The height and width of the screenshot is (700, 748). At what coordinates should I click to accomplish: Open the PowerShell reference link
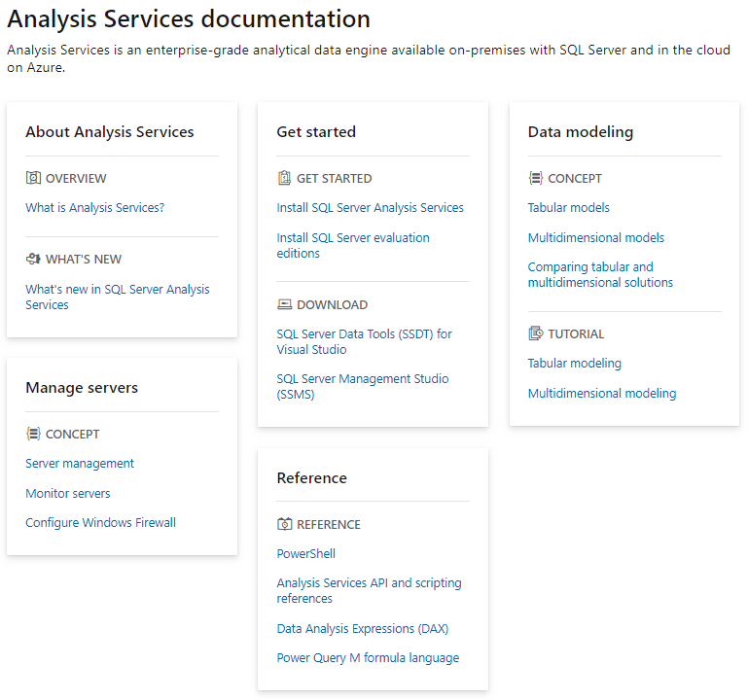pos(305,553)
